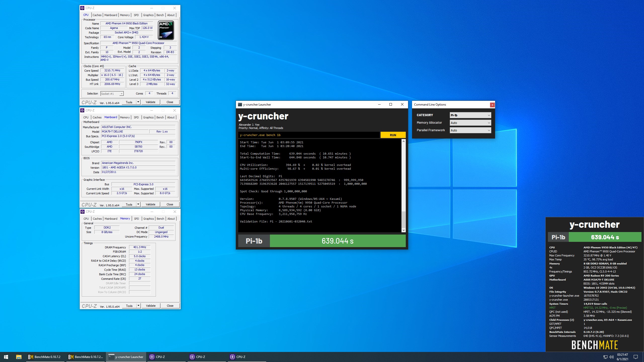Open File Explorer from the taskbar
This screenshot has height=362, width=644.
point(19,357)
